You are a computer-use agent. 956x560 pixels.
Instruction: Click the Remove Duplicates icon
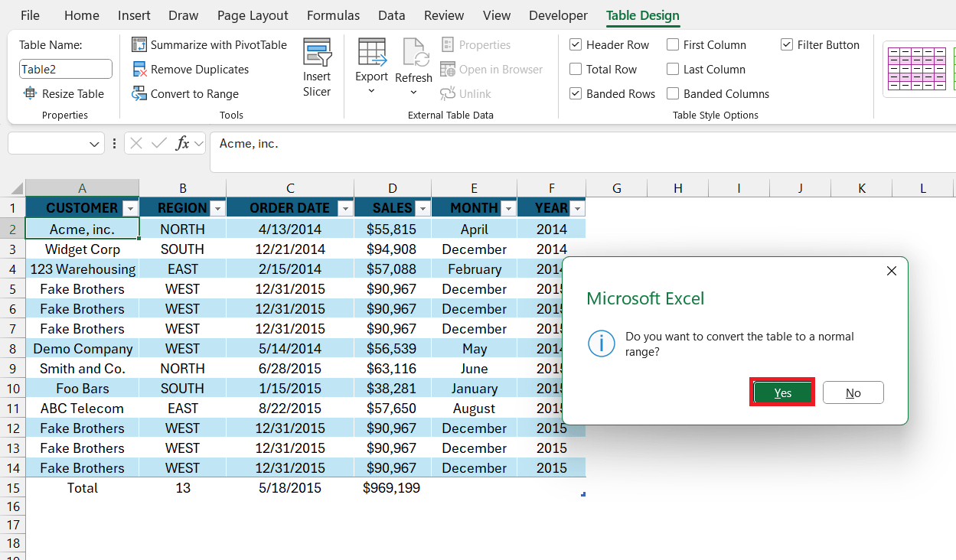(x=139, y=70)
